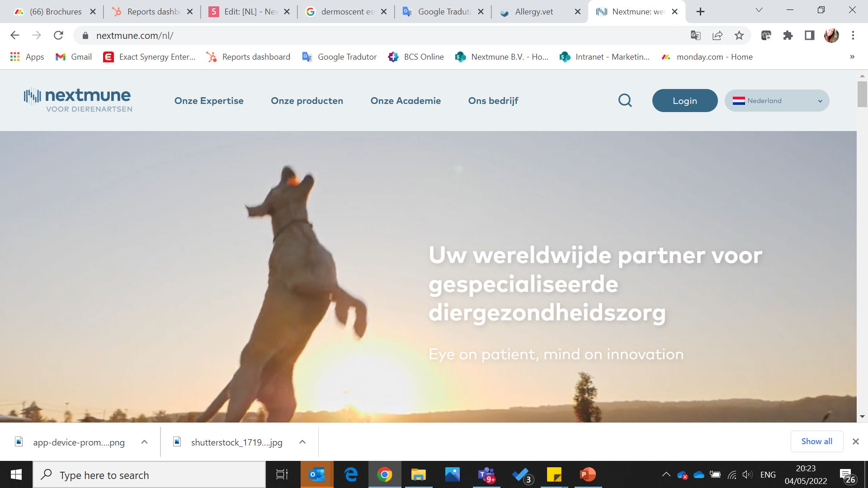Screen dimensions: 868x488
Task: Show hidden bookmarks overflow chevron
Action: [852, 57]
